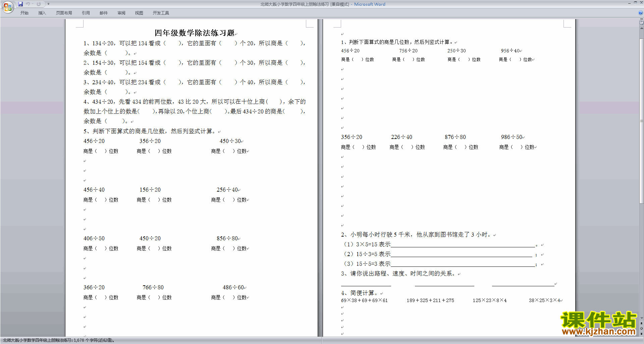The width and height of the screenshot is (644, 344).
Task: Click the Redo icon in Quick Access
Action: [39, 4]
